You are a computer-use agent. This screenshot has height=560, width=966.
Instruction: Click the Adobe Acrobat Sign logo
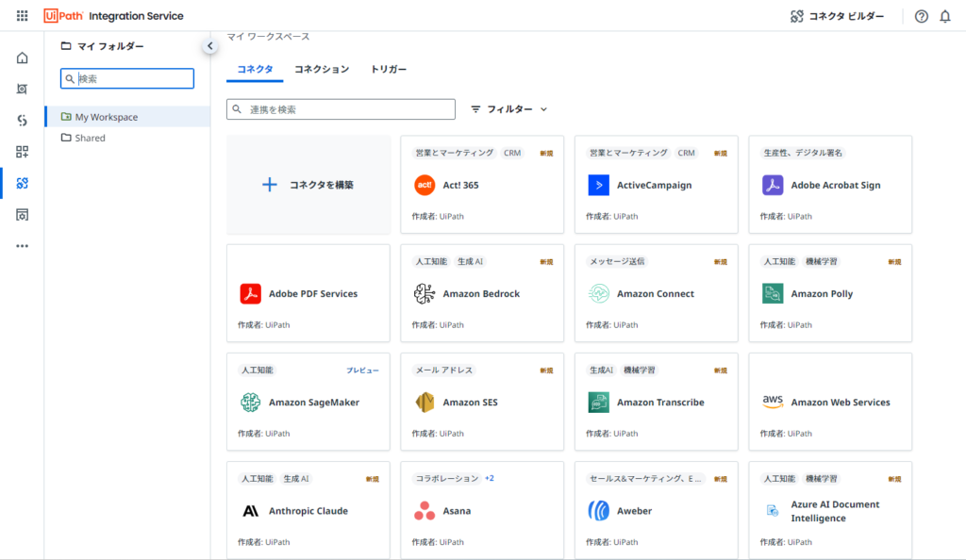click(x=773, y=186)
